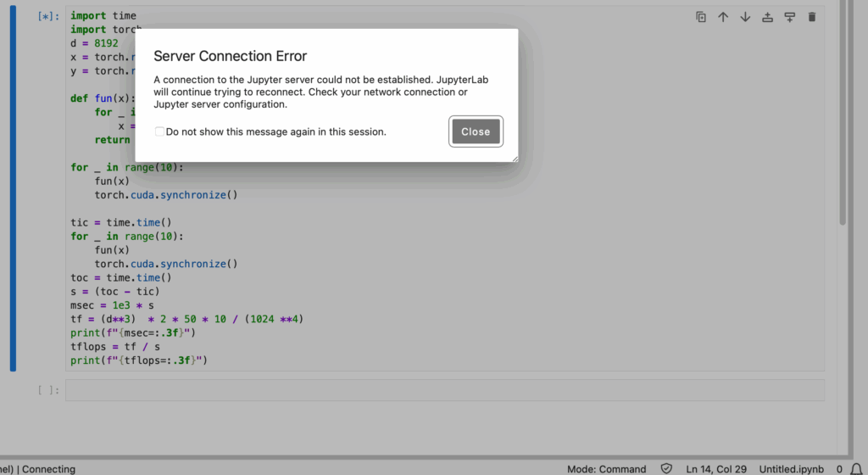
Task: Delete the cell with trash icon
Action: click(812, 17)
